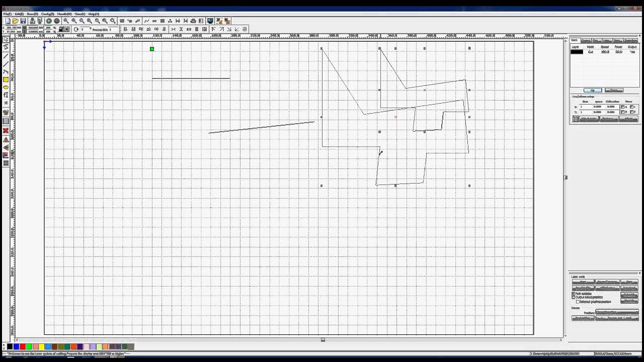Click the red X tool in left toolbar
The image size is (644, 362).
point(6,131)
